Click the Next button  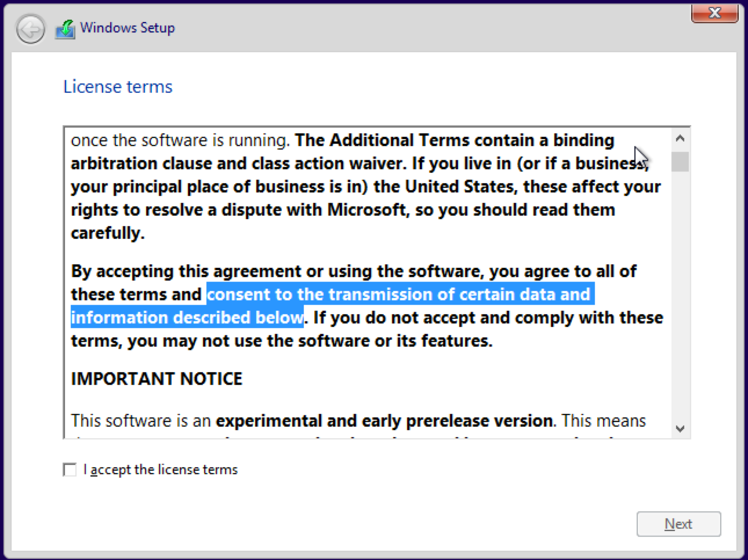tap(678, 524)
